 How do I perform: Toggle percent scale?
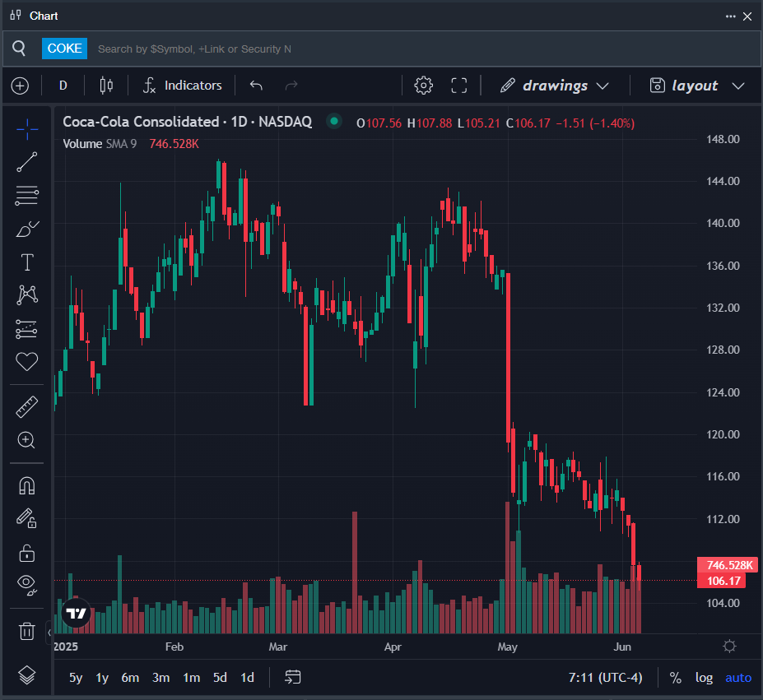pos(676,678)
